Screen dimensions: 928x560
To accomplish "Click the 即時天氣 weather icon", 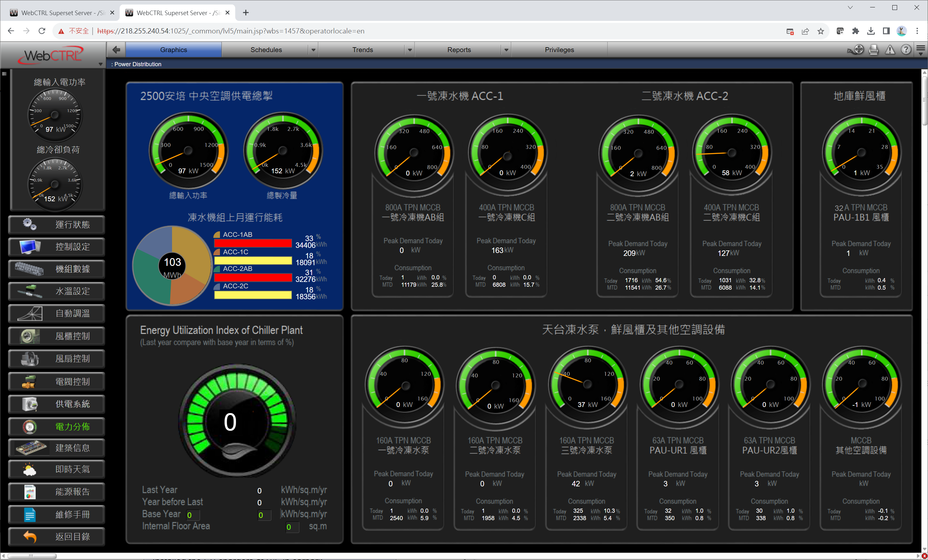I will click(30, 469).
